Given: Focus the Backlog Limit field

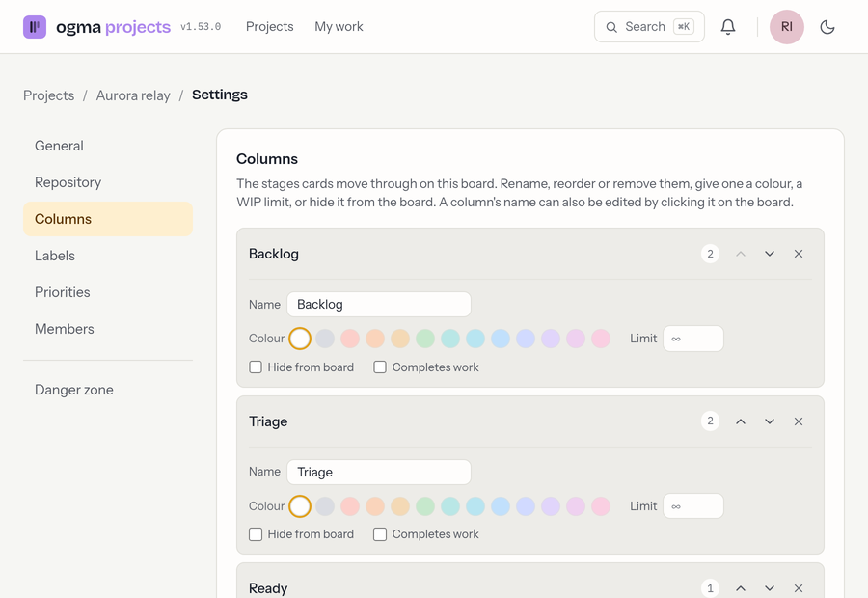Looking at the screenshot, I should click(693, 339).
